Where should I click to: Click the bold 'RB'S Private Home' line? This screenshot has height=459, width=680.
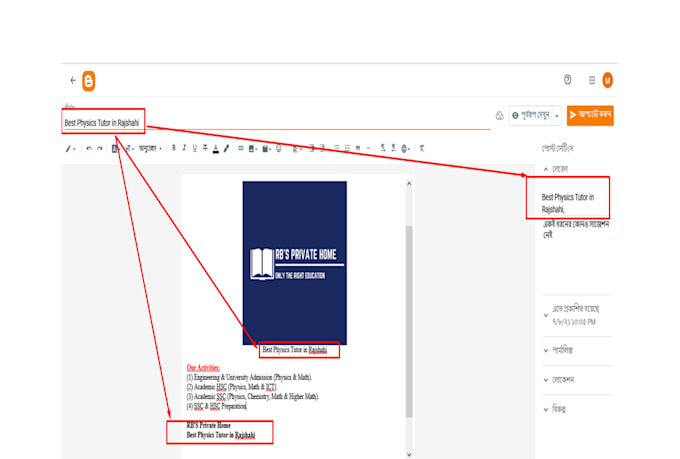pyautogui.click(x=209, y=426)
